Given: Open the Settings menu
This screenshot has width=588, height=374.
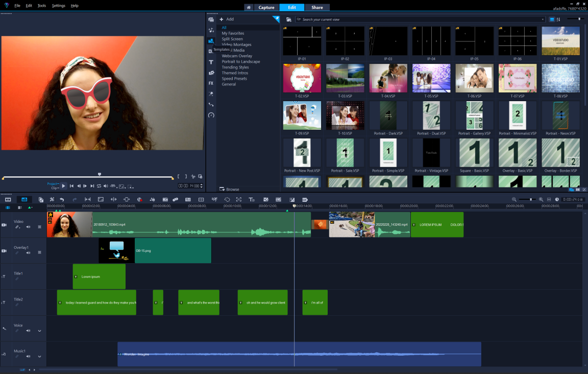Looking at the screenshot, I should coord(58,6).
